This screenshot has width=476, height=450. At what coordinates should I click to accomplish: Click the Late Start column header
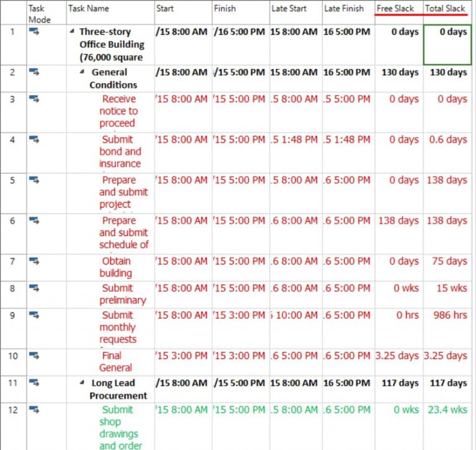[289, 9]
